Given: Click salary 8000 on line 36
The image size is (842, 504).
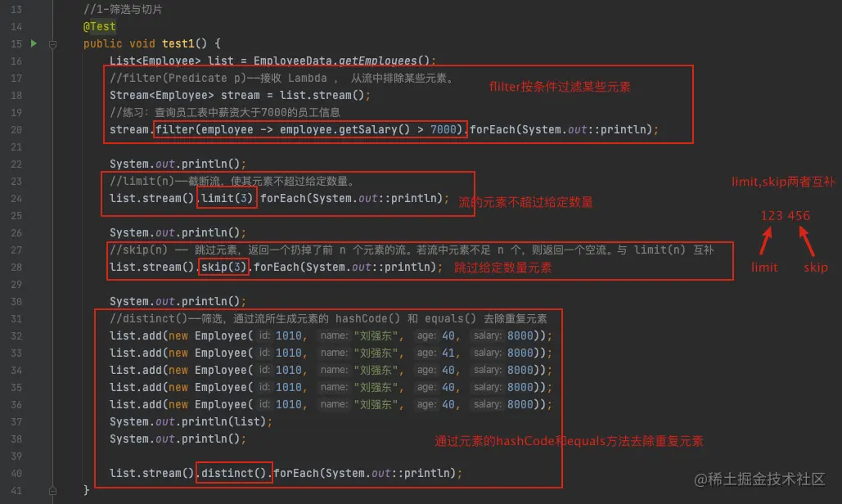Looking at the screenshot, I should tap(520, 404).
